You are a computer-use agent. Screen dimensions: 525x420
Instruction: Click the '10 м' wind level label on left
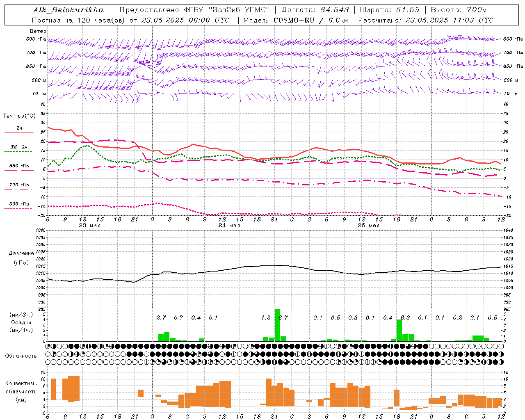[x=39, y=94]
